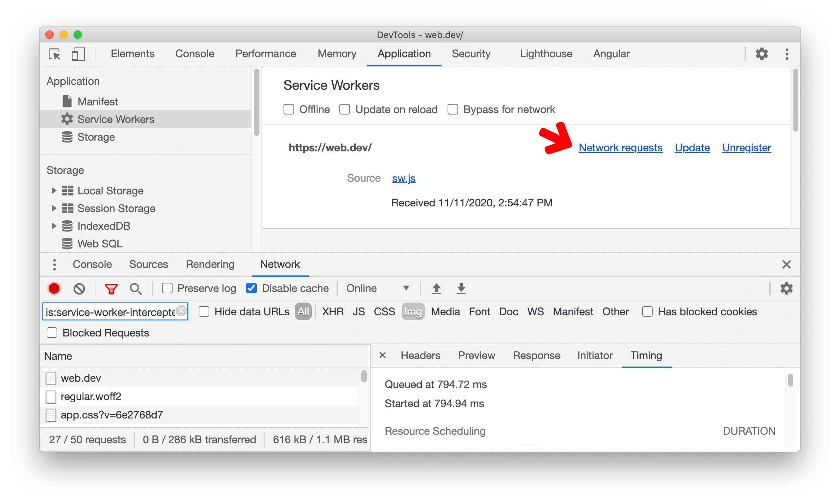Click the sw.js source link
Image resolution: width=840 pixels, height=504 pixels.
(404, 179)
